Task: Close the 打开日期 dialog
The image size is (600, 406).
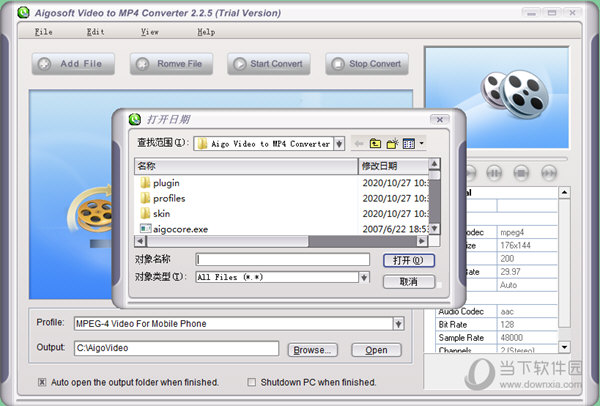Action: [x=439, y=119]
